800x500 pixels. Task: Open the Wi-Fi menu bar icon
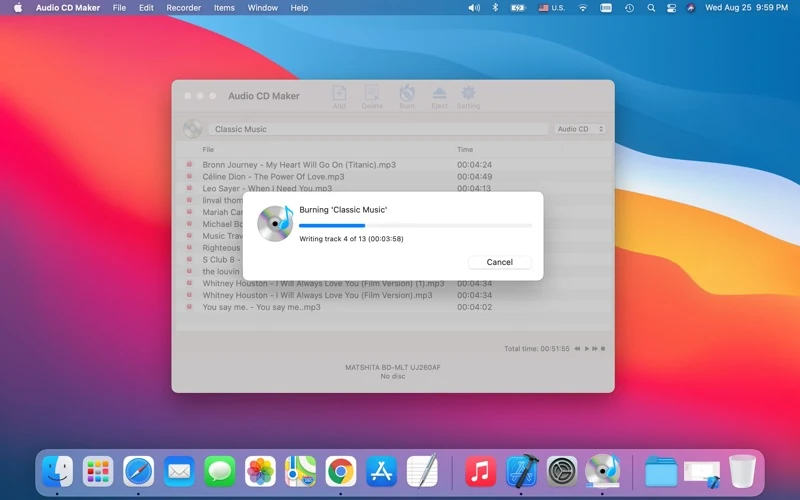(583, 8)
